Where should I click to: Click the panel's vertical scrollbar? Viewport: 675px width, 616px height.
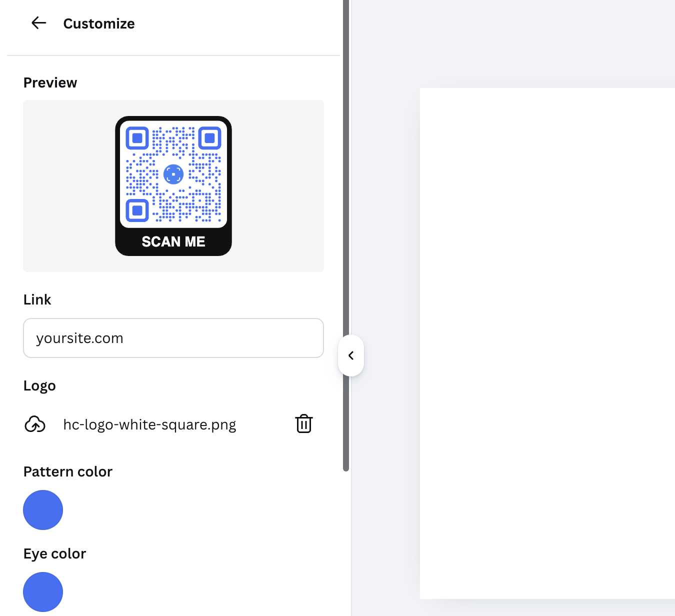[346, 235]
